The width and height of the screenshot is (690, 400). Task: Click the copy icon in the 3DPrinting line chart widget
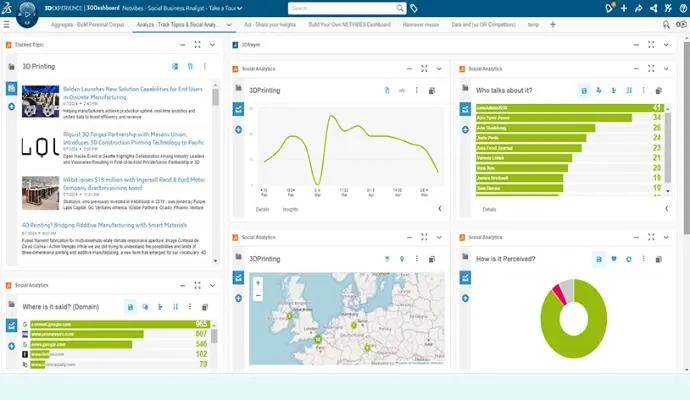point(432,91)
